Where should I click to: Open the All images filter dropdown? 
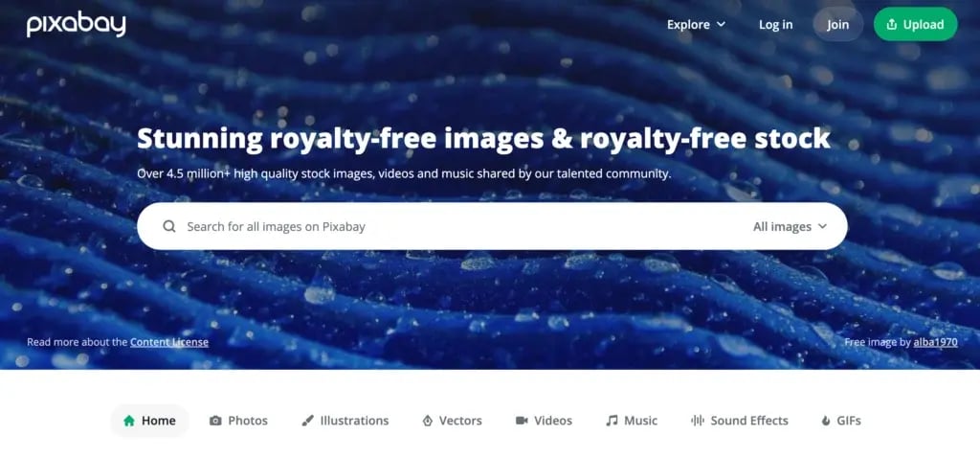(790, 227)
